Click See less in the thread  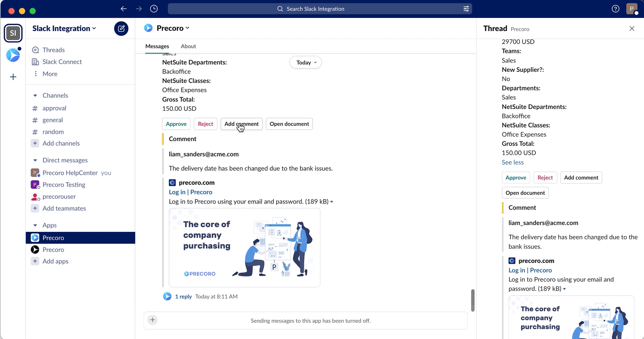513,162
